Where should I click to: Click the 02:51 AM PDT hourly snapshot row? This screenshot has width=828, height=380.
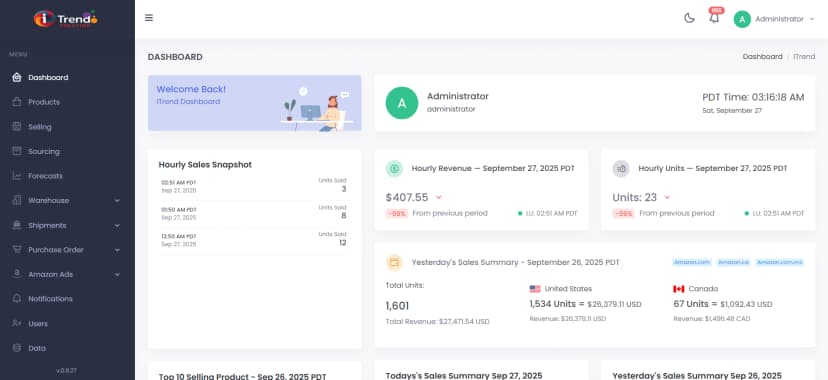[254, 186]
